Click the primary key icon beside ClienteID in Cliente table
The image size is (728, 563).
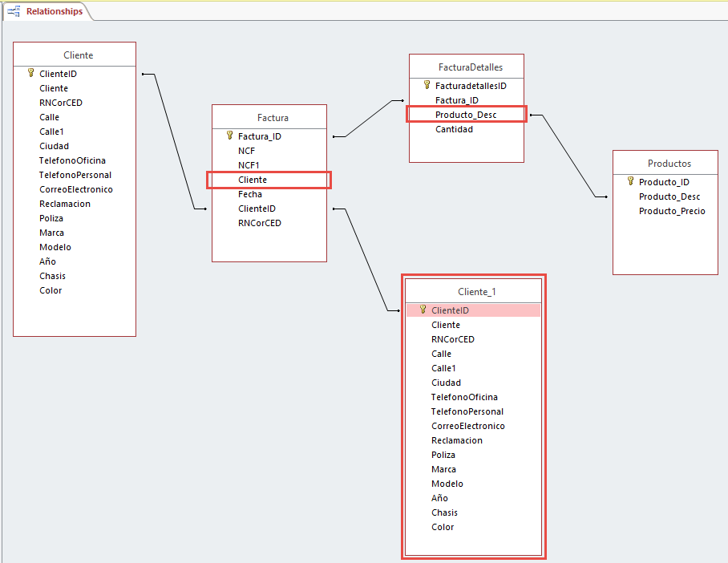click(31, 73)
